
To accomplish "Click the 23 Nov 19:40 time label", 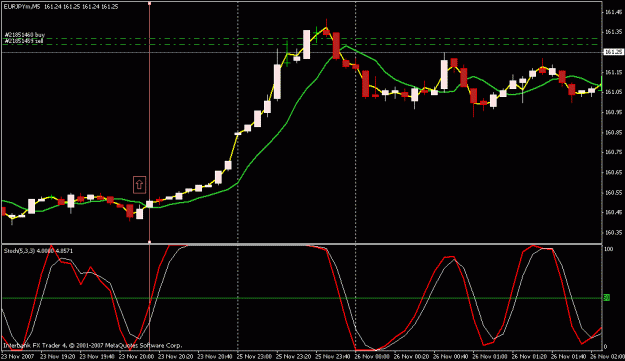I will pyautogui.click(x=97, y=356).
